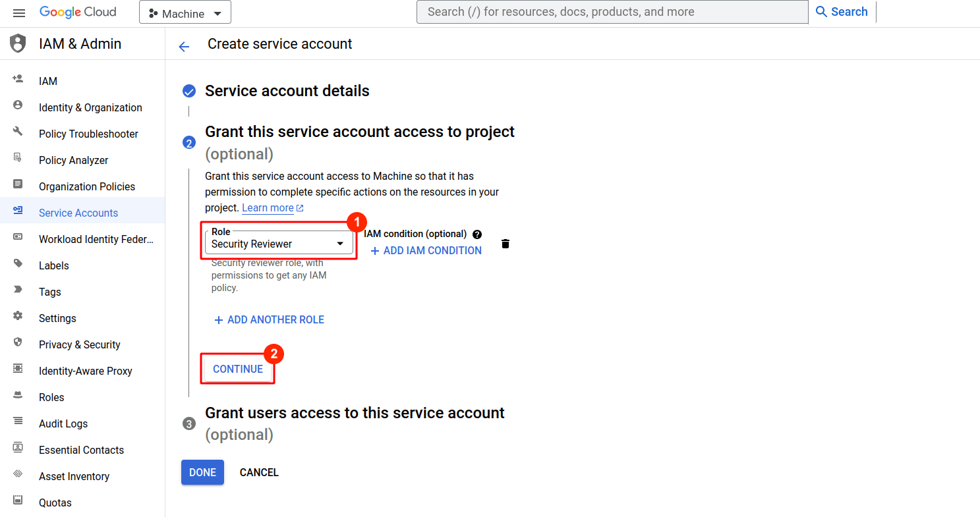Click the IAM condition help icon
This screenshot has width=980, height=517.
[x=477, y=234]
